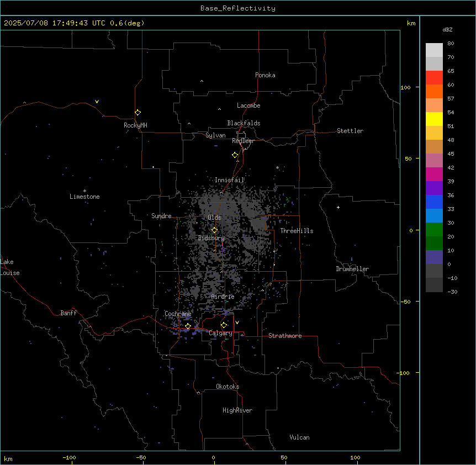Click the HighRiver label
Screen dimensions: 476x465
237,410
